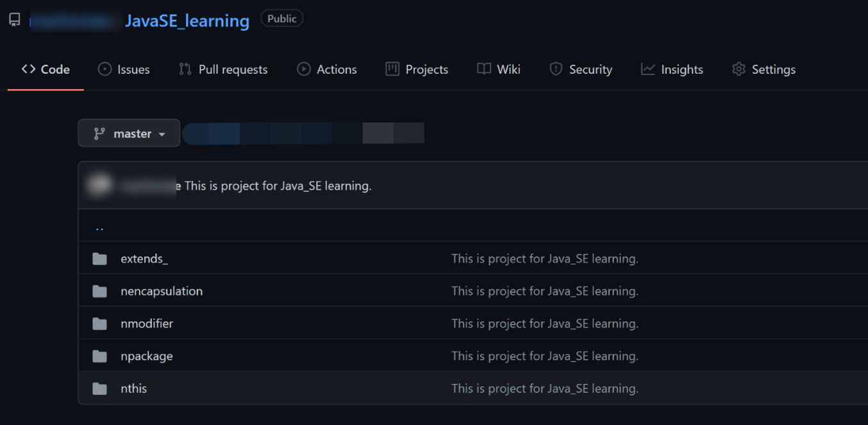The height and width of the screenshot is (425, 868).
Task: Click the Settings gear icon
Action: [x=739, y=69]
